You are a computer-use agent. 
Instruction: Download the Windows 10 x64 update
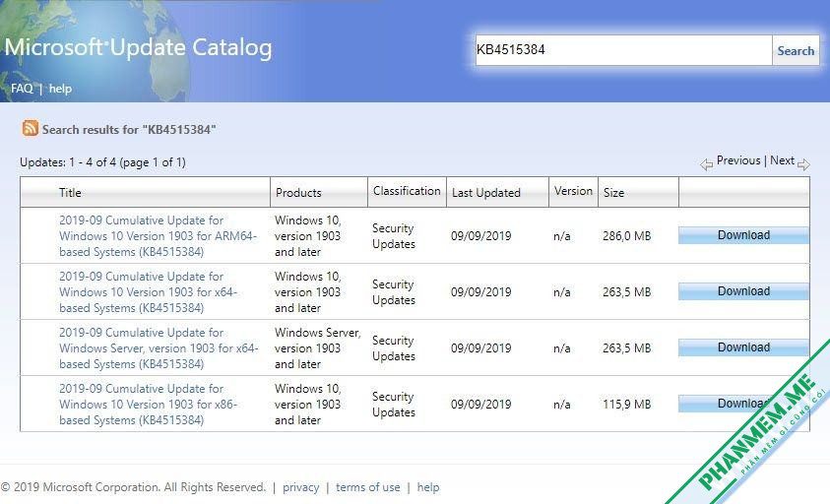[743, 291]
